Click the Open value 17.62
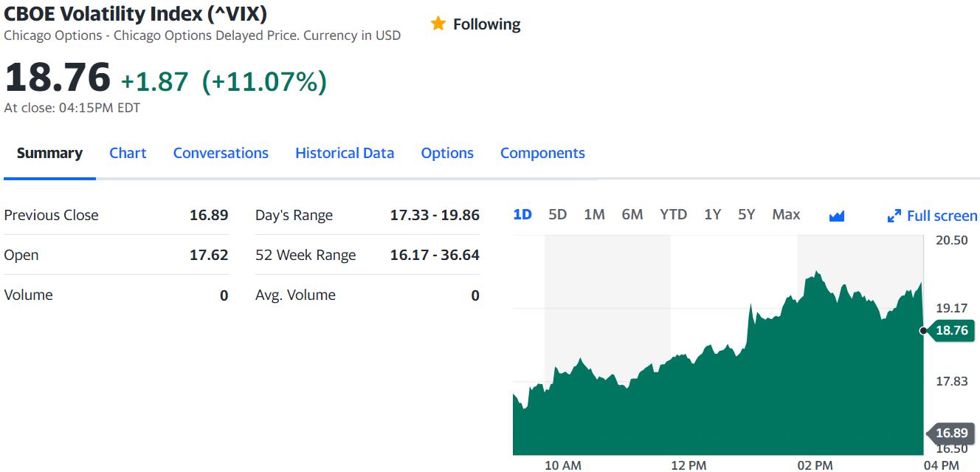 [x=209, y=255]
